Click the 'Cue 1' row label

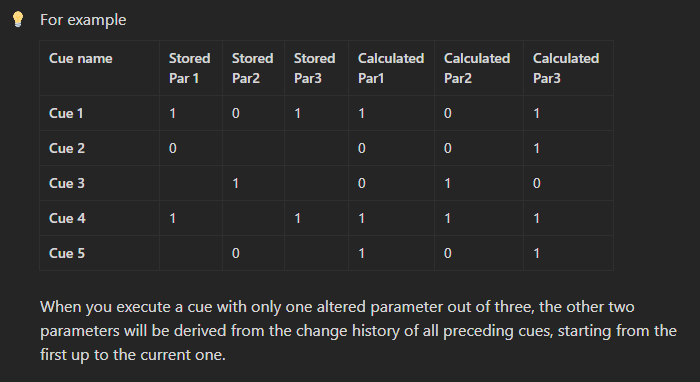66,113
